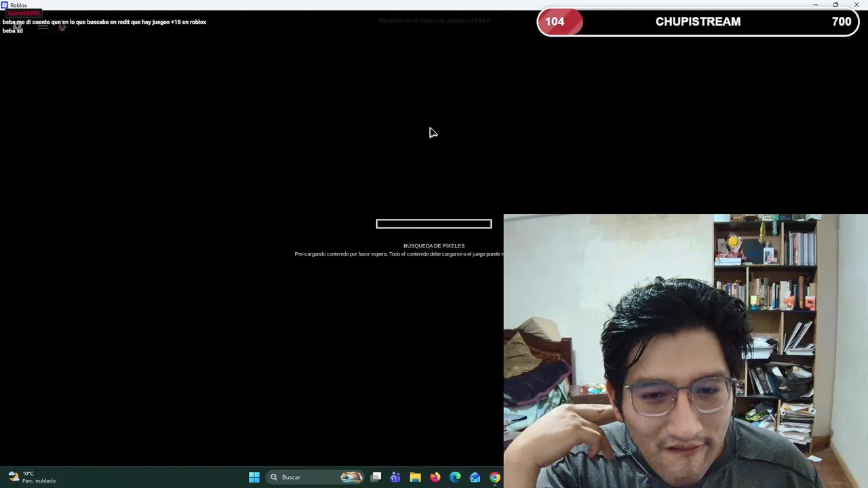
Task: Restore down the Roblox window
Action: (x=835, y=5)
